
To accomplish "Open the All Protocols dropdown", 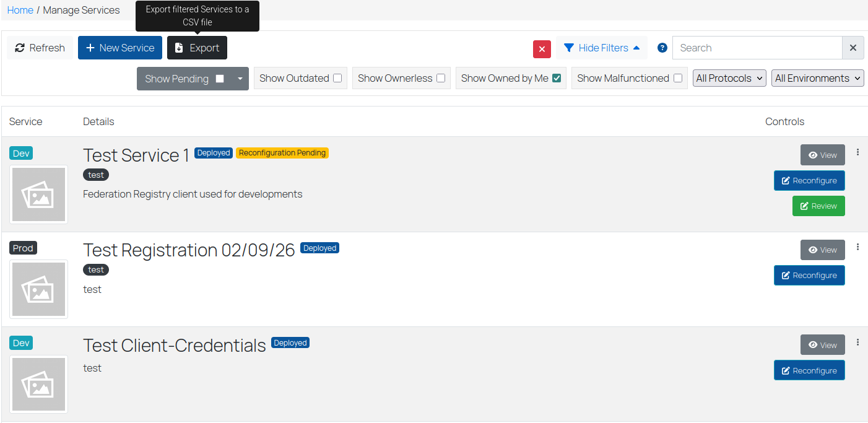I will [729, 78].
